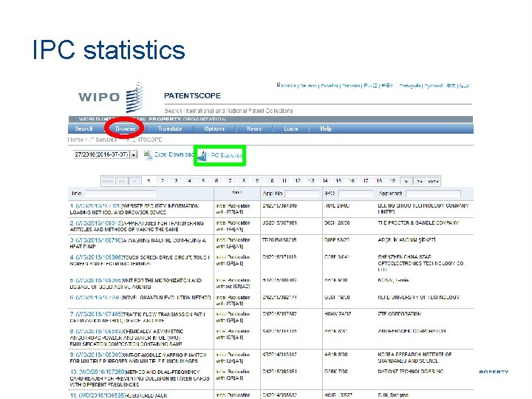Switch language to Deutsch
Image resolution: width=532 pixels, height=399 pixels.
point(308,86)
